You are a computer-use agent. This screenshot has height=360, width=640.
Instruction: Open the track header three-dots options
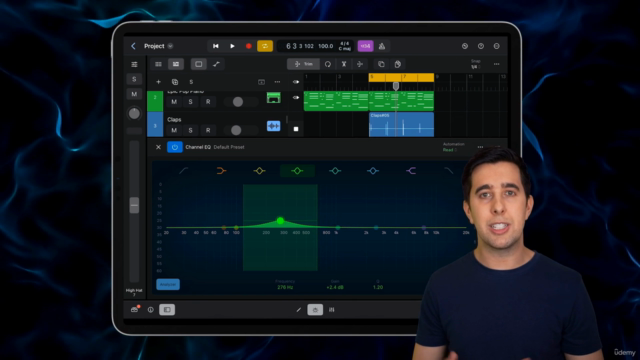[x=277, y=82]
